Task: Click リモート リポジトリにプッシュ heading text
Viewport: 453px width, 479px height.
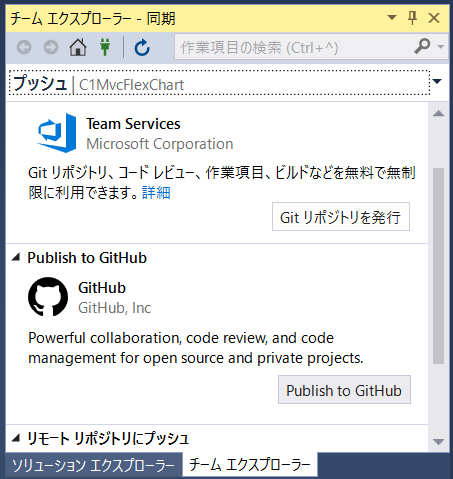Action: 108,438
